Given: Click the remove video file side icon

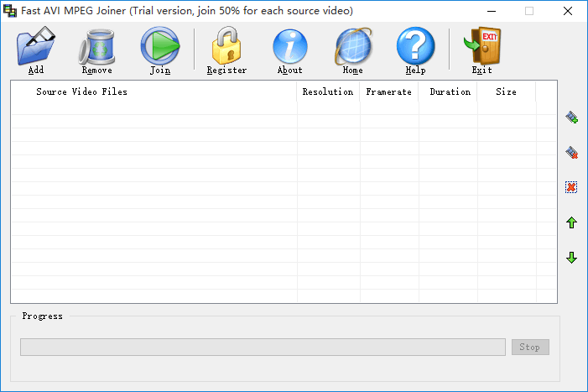Looking at the screenshot, I should (x=571, y=152).
